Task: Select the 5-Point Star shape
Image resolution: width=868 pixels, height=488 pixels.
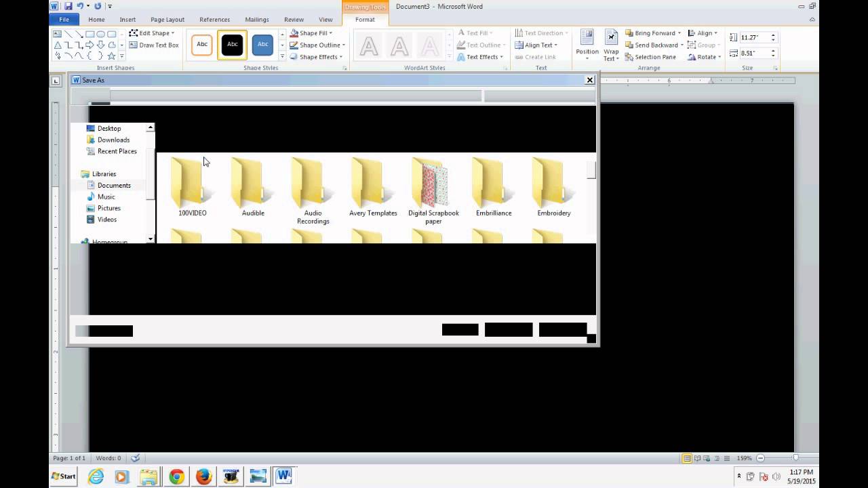Action: coord(111,56)
